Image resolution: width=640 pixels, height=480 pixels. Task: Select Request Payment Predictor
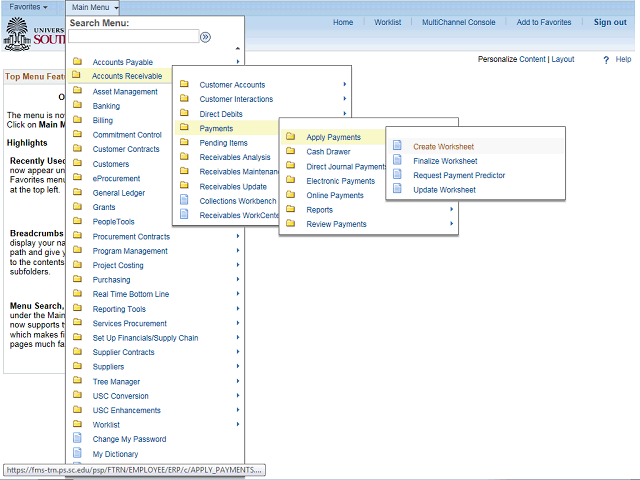coord(459,175)
